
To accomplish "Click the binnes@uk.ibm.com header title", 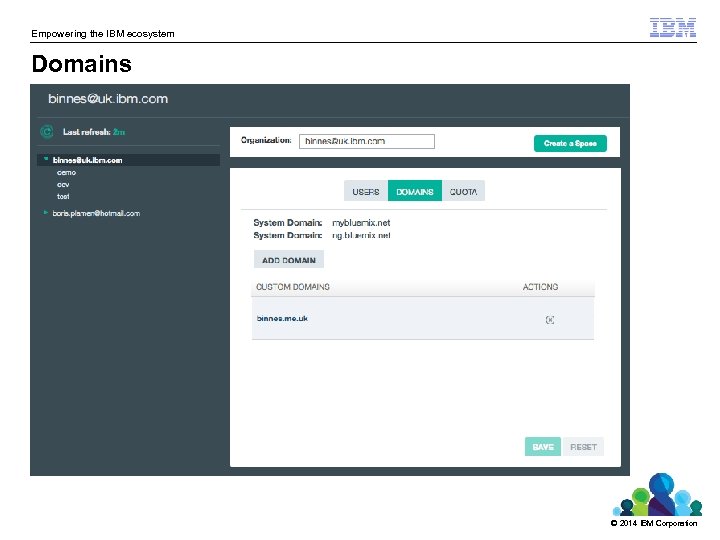I will (x=108, y=99).
